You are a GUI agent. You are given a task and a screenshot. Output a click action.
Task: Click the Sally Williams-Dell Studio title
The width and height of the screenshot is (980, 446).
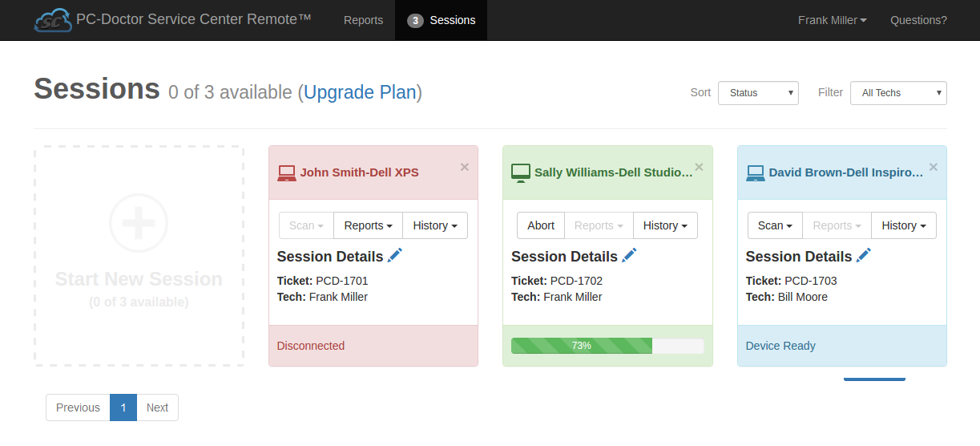(x=613, y=172)
